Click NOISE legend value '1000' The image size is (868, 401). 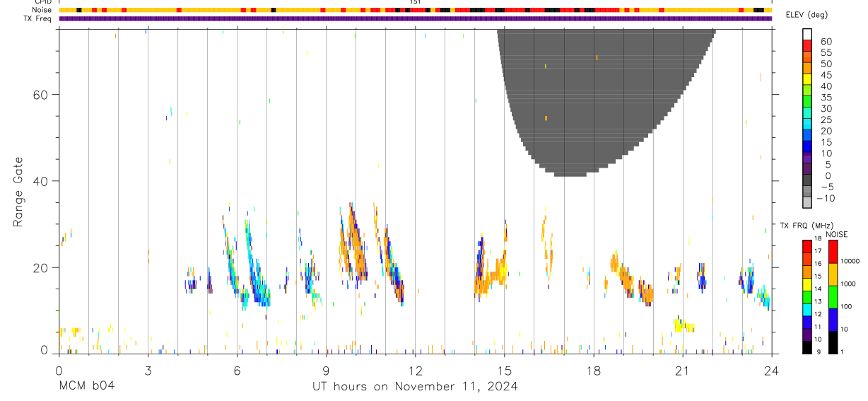848,284
